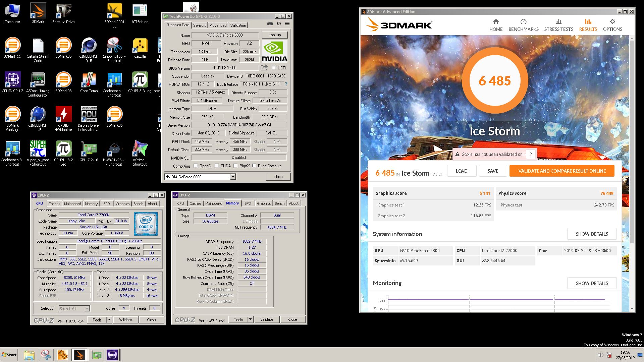
Task: Open the 3DMark 11 desktop icon
Action: 12,48
